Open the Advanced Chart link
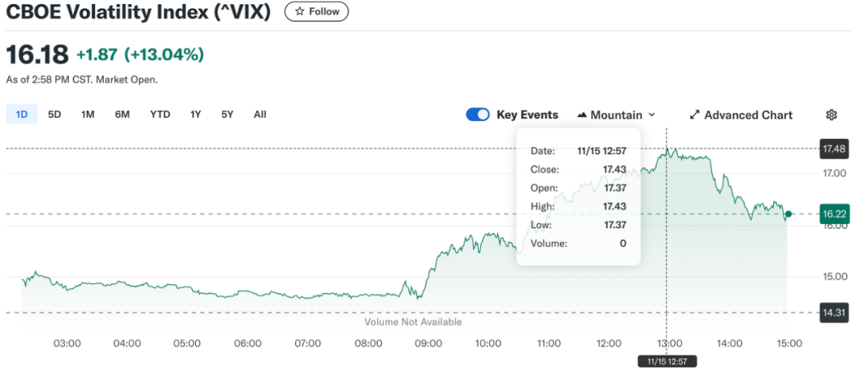Image resolution: width=868 pixels, height=375 pixels. pyautogui.click(x=747, y=115)
